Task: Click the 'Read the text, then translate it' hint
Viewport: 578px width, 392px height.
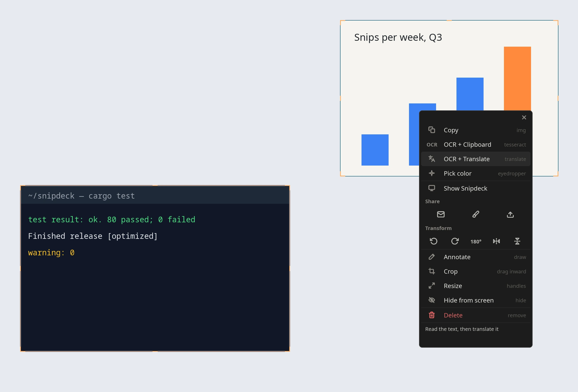Action: [462, 329]
